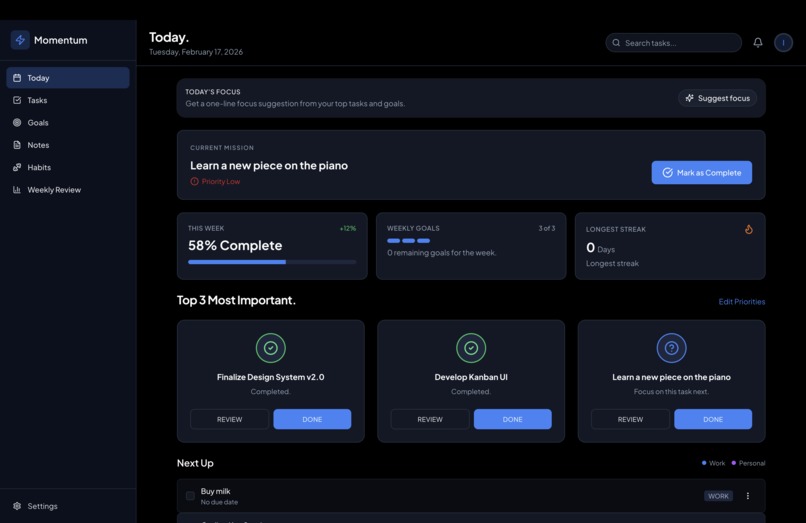
Task: Click DONE on Develop Kanban UI card
Action: (512, 419)
